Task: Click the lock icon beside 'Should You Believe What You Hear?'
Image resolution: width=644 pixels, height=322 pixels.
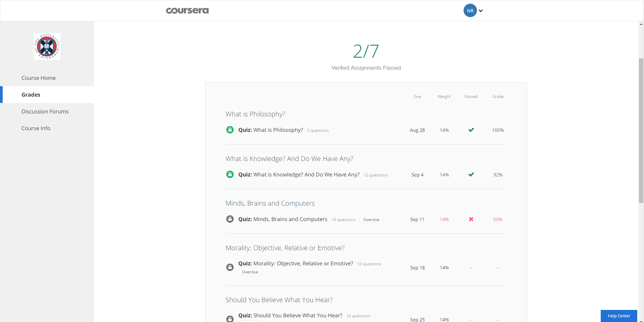Action: pyautogui.click(x=230, y=319)
